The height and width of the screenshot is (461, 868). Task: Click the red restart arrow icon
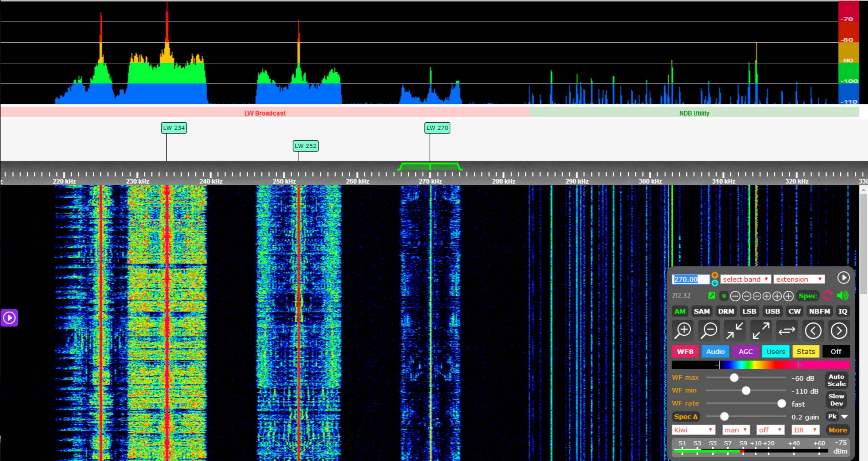point(827,296)
